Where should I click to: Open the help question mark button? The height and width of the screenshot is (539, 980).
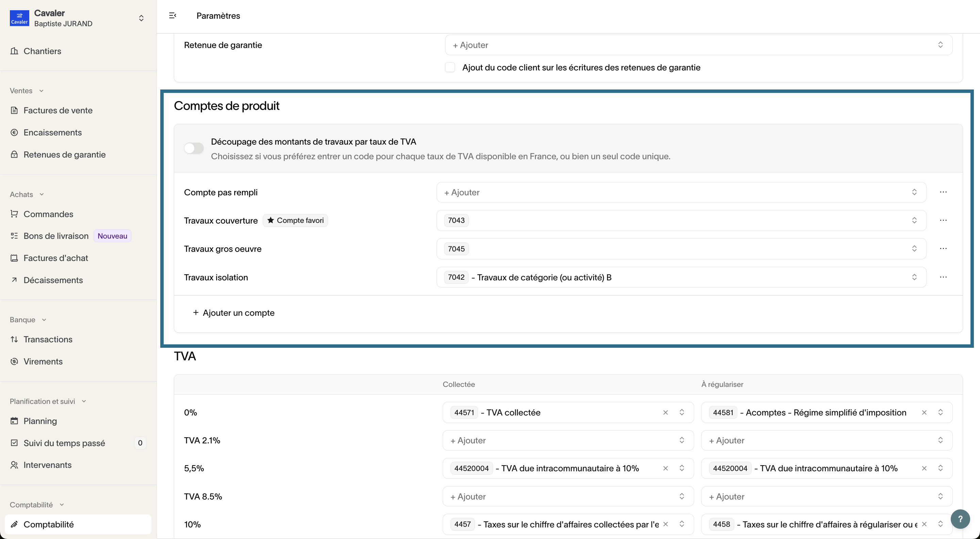click(960, 519)
